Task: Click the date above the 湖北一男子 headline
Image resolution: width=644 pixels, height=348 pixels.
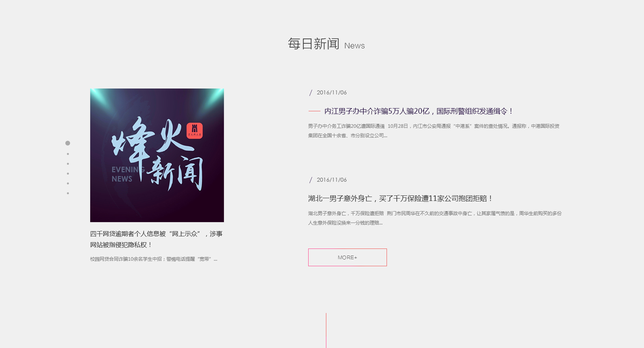Action: 331,180
